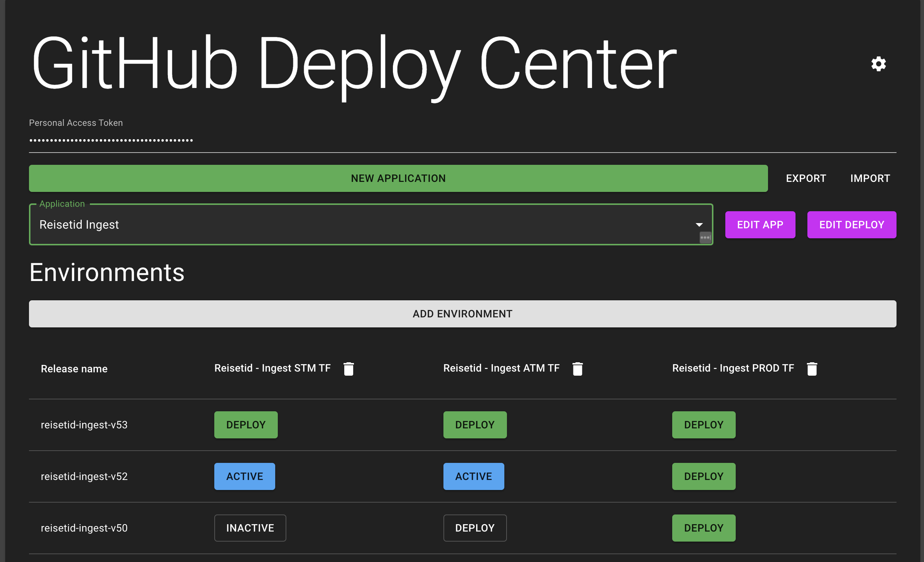Delete the Reisetid - Ingest ATM TF environment

pos(577,369)
